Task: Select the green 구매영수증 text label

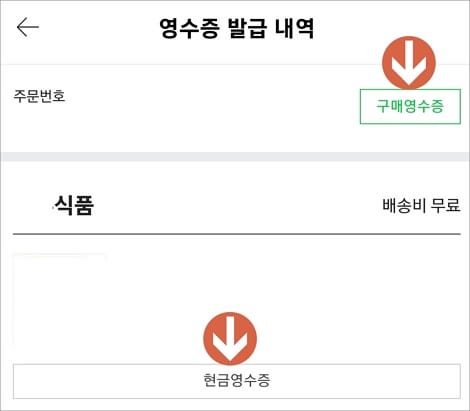Action: pos(410,106)
